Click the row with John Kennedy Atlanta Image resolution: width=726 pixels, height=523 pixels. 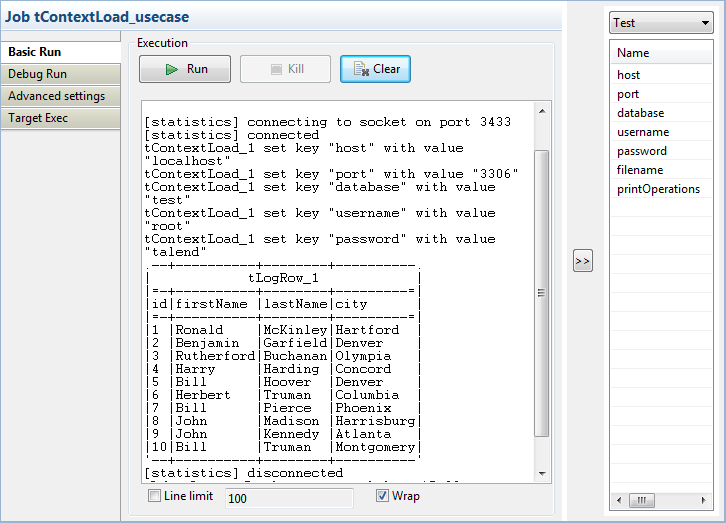283,434
